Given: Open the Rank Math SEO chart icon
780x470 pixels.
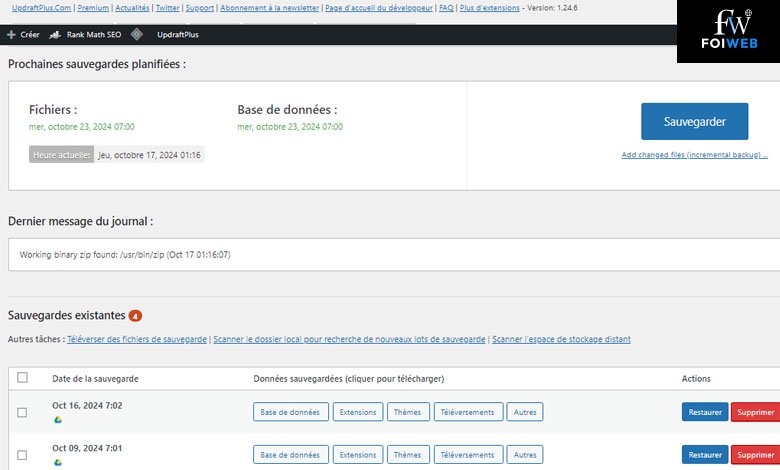Looking at the screenshot, I should click(x=55, y=35).
